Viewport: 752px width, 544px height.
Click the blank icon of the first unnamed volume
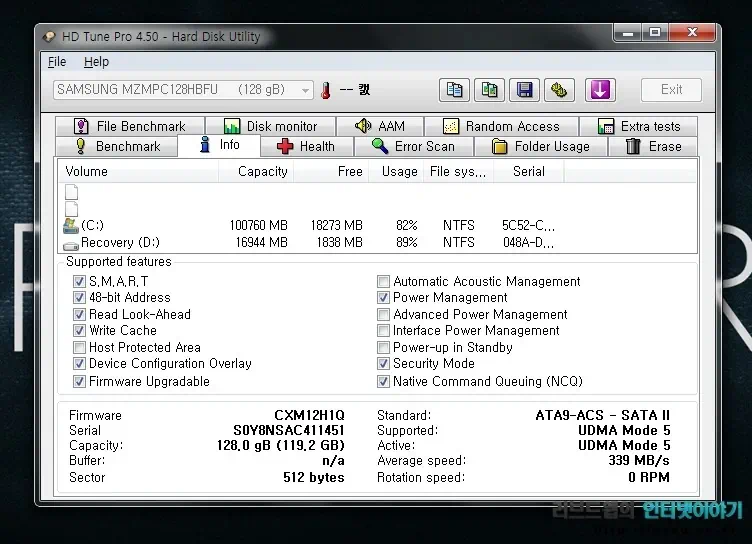tap(71, 192)
